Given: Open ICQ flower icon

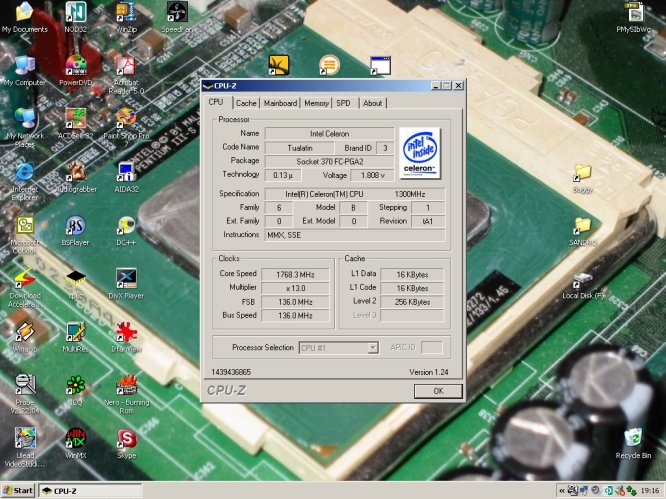Looking at the screenshot, I should click(76, 390).
